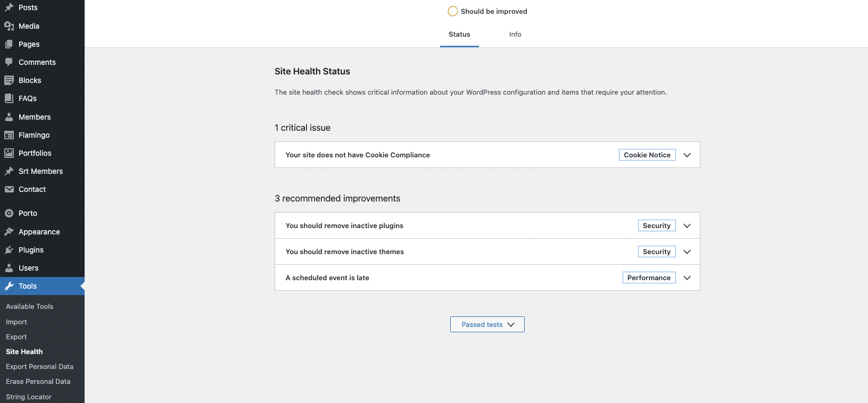Open Site Health submenu item

(24, 351)
